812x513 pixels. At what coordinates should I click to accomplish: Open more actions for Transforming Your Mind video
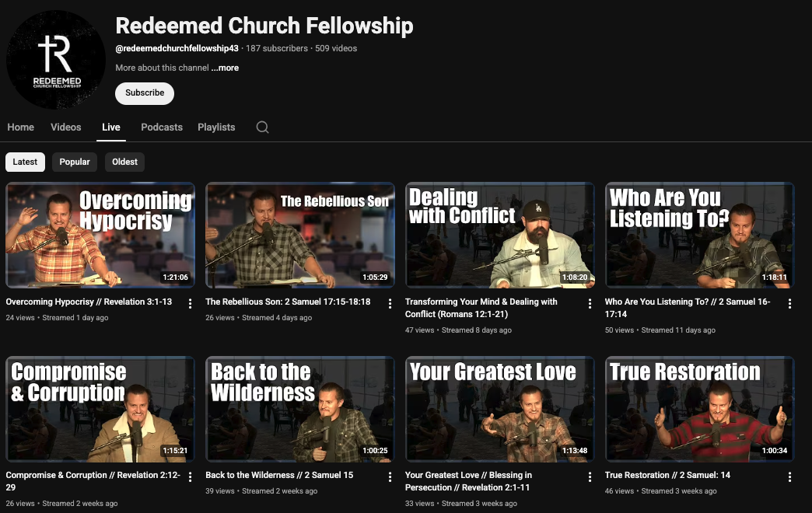(590, 304)
